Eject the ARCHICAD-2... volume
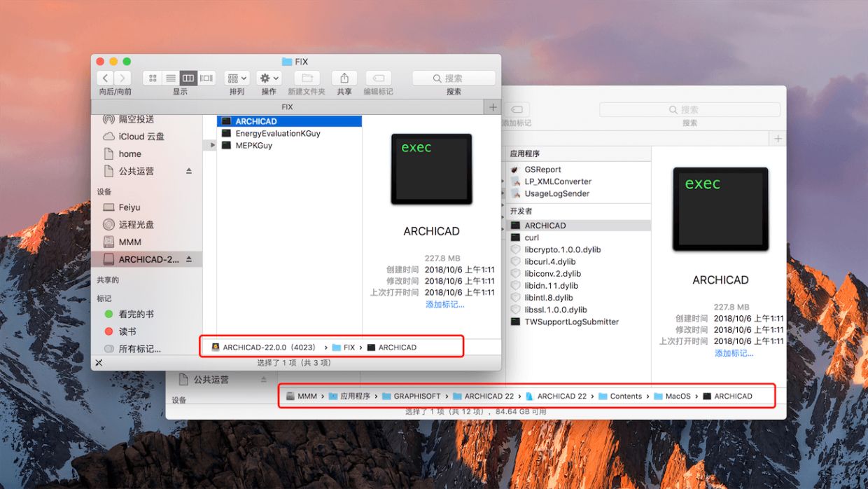This screenshot has height=489, width=868. tap(188, 259)
